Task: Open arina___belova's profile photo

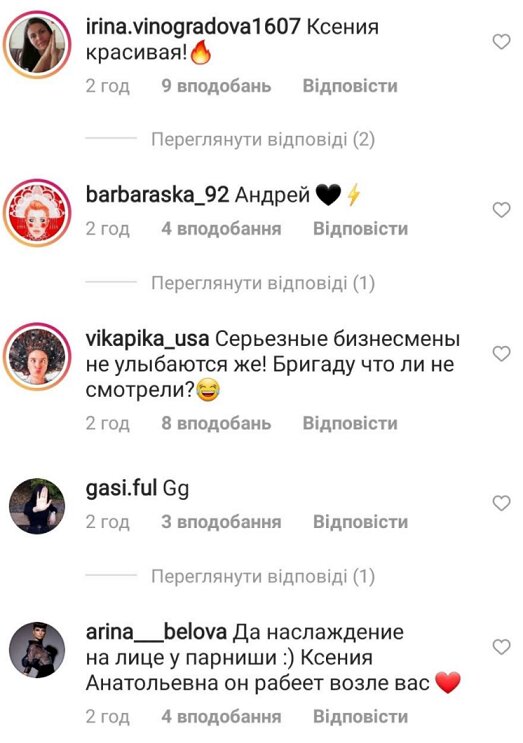Action: tap(37, 650)
